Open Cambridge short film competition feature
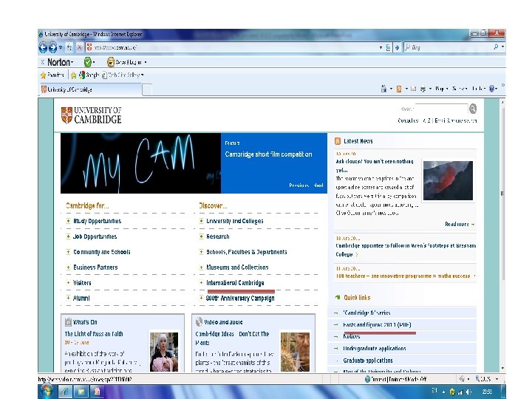Screen dimensions: 532x399 268,154
